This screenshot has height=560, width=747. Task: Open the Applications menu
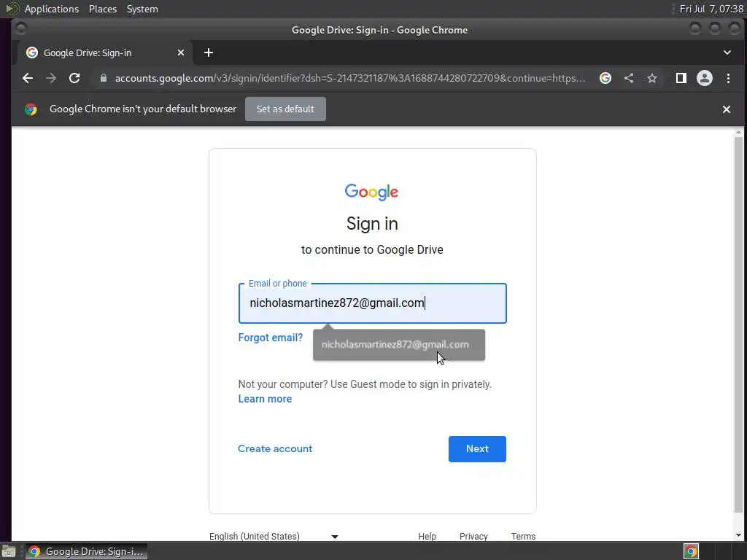[x=52, y=9]
